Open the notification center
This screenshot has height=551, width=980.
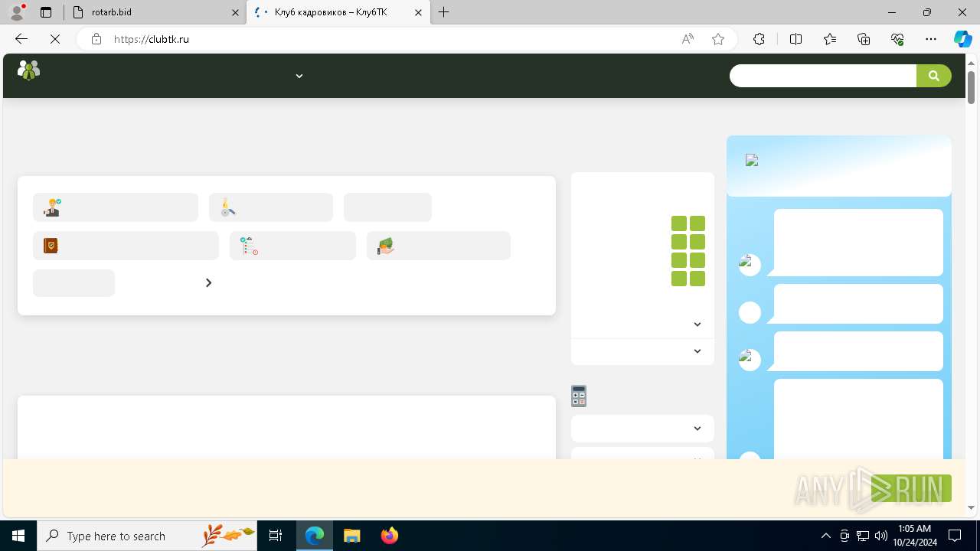click(955, 536)
